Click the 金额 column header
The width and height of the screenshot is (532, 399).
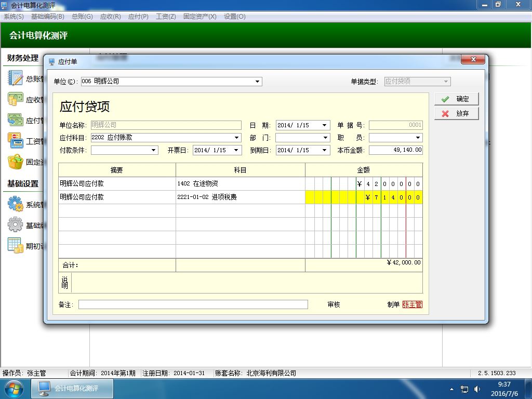(364, 170)
